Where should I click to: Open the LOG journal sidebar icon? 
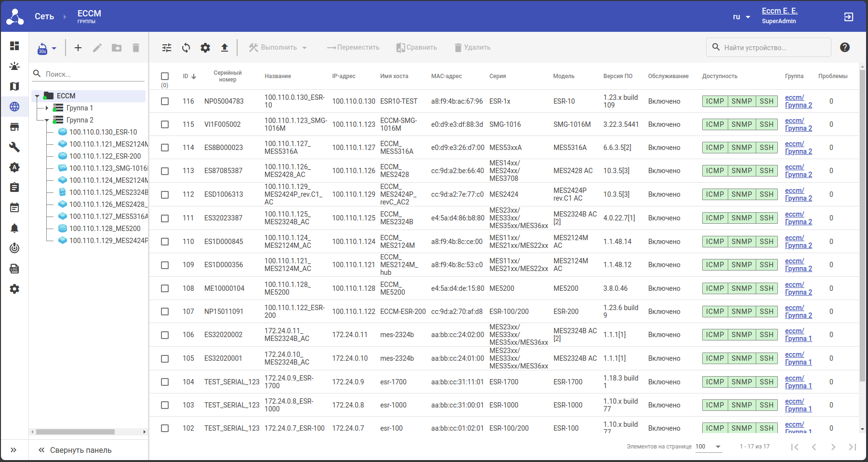point(14,269)
